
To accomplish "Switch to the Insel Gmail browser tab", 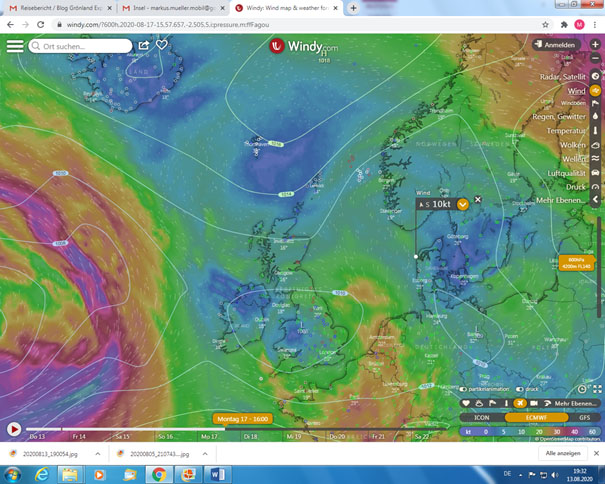I will (170, 8).
